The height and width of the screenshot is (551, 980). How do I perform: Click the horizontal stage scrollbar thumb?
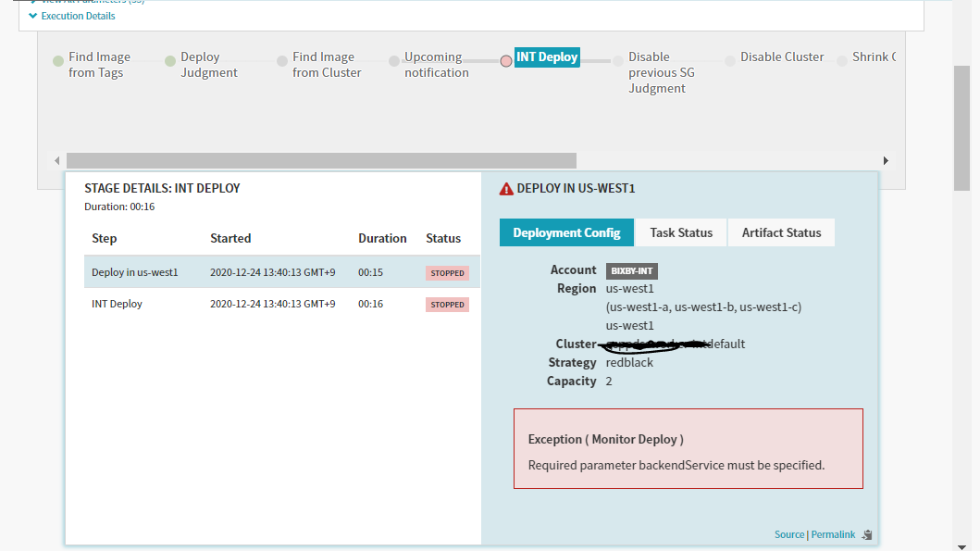(x=321, y=161)
